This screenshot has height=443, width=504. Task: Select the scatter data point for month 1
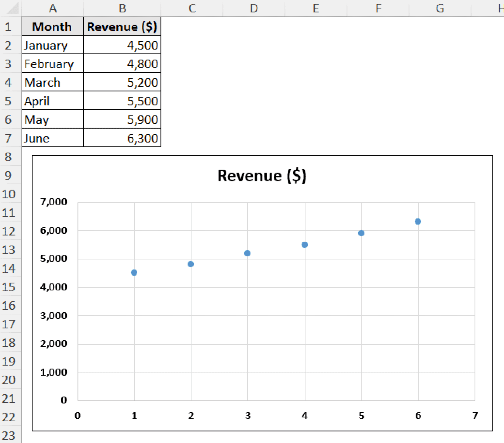click(134, 272)
